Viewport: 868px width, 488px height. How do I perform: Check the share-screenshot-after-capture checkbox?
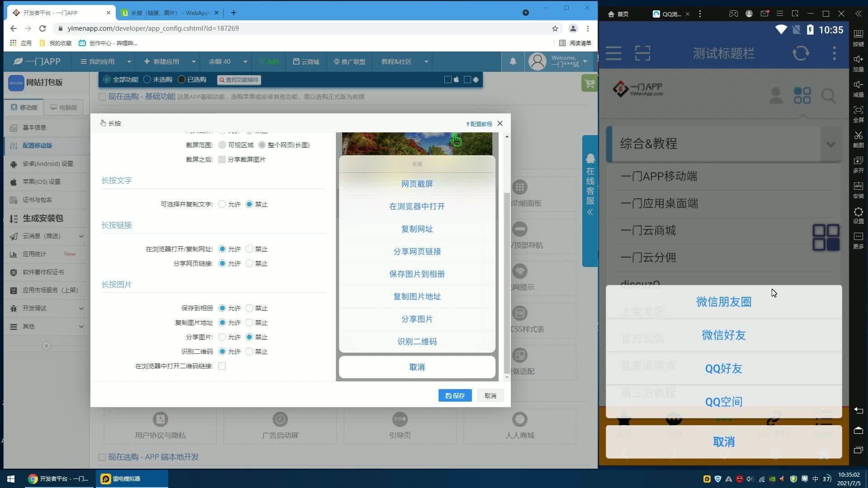click(222, 160)
